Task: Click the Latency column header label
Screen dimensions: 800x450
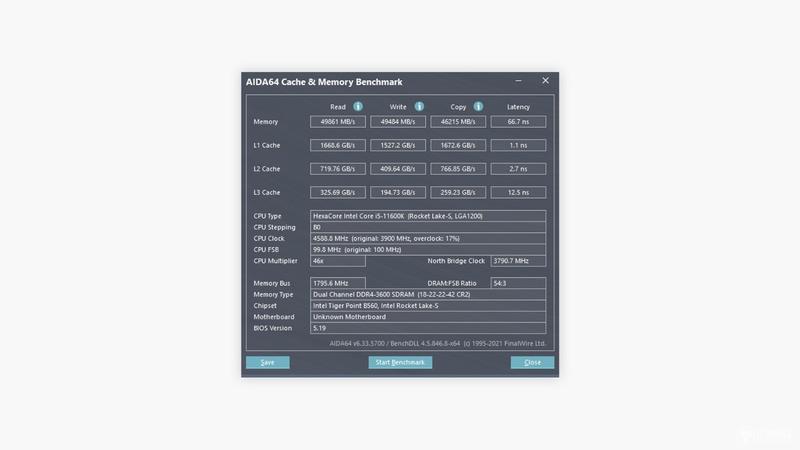Action: coord(518,107)
